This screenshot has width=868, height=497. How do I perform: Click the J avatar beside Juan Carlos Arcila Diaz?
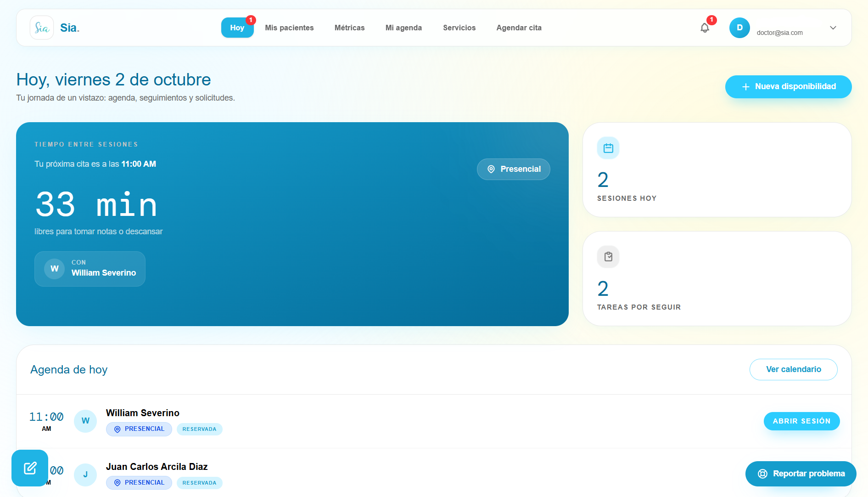click(x=85, y=474)
